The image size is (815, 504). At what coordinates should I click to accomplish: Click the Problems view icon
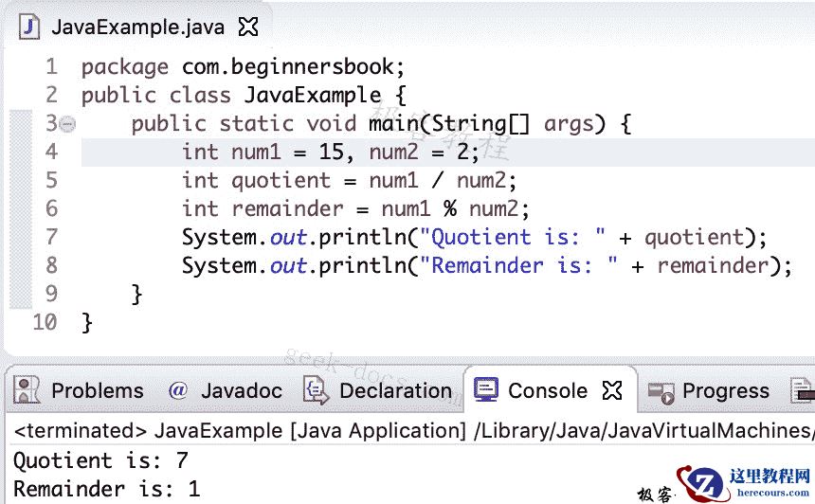click(x=26, y=390)
